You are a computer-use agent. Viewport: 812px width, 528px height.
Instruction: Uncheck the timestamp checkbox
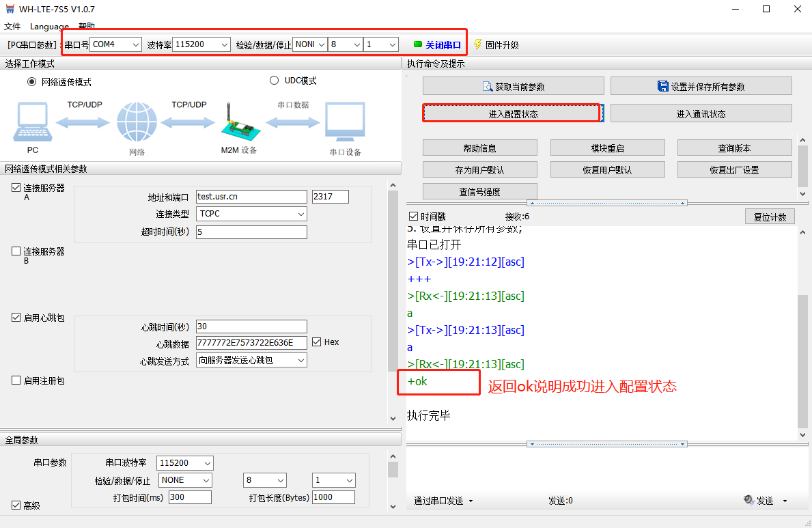(x=412, y=217)
